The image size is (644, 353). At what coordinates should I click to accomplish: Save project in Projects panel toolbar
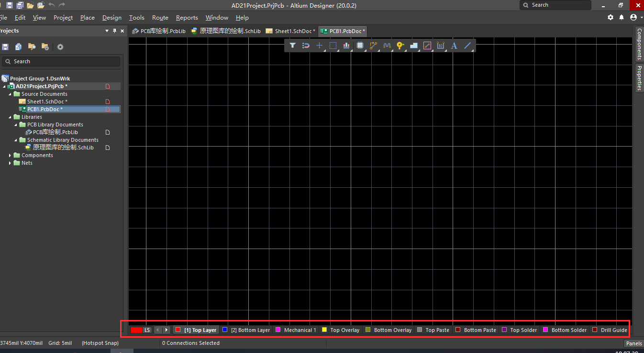[5, 47]
